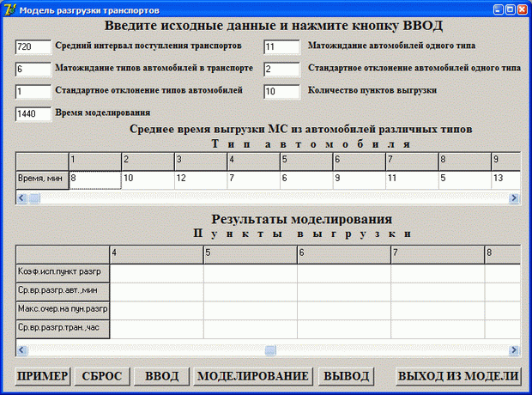The width and height of the screenshot is (532, 395).
Task: Click the ВЫВОД output button
Action: coord(346,376)
